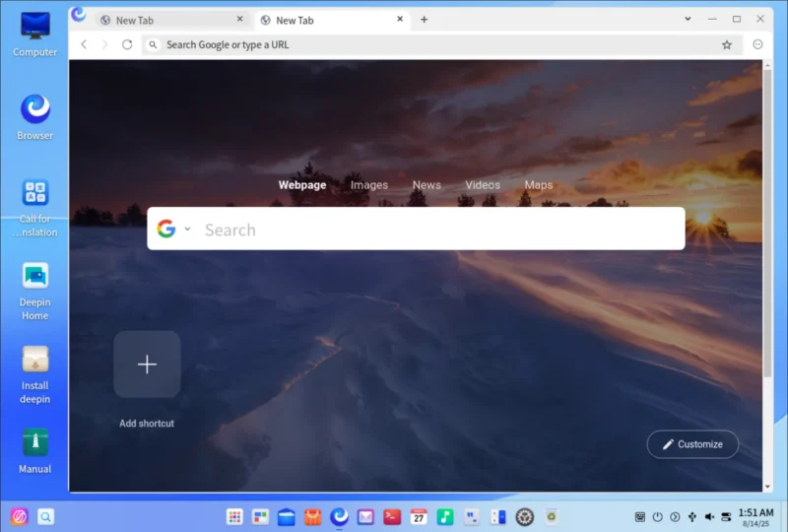
Task: Open the trash in the dock
Action: (x=552, y=516)
